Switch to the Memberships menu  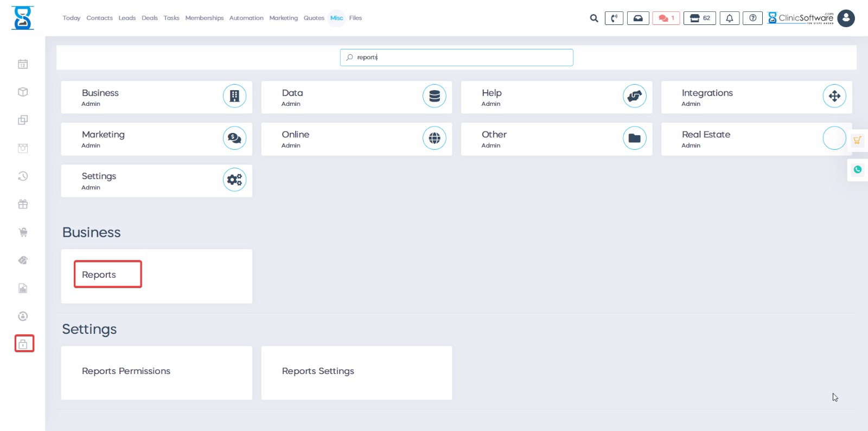coord(204,18)
